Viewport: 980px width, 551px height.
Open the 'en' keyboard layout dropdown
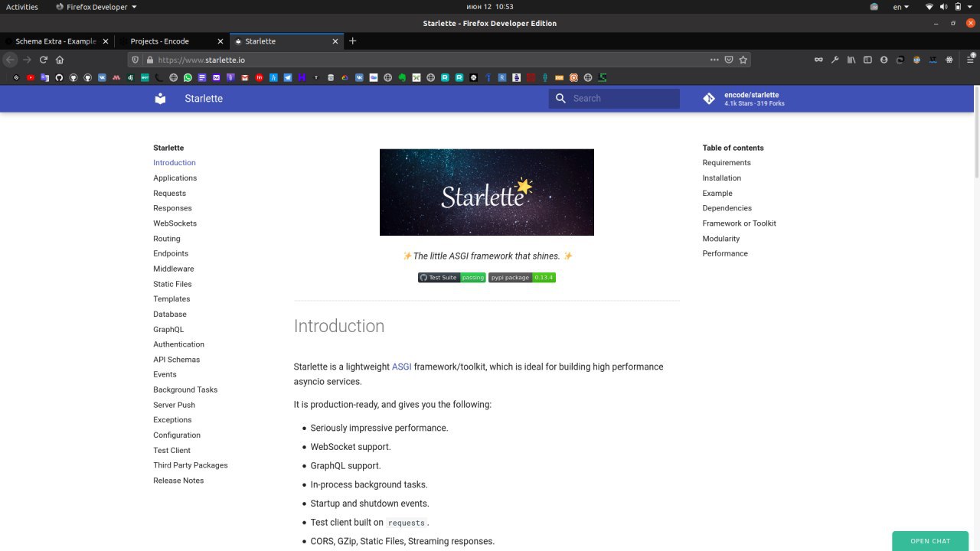pyautogui.click(x=901, y=7)
